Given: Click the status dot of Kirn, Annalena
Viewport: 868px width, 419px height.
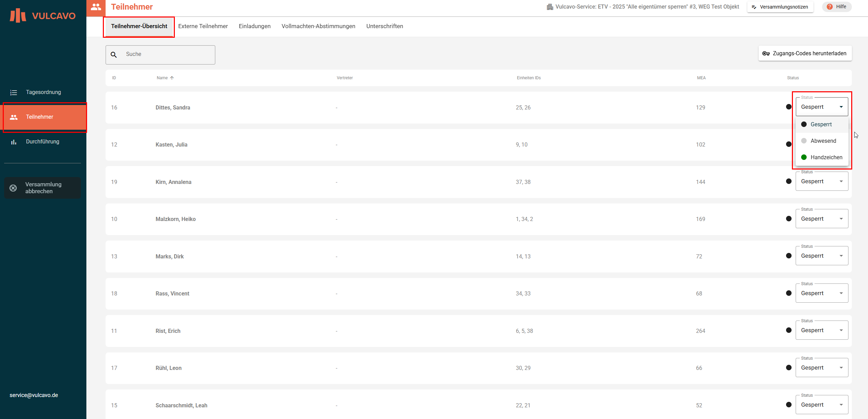Looking at the screenshot, I should [x=789, y=182].
